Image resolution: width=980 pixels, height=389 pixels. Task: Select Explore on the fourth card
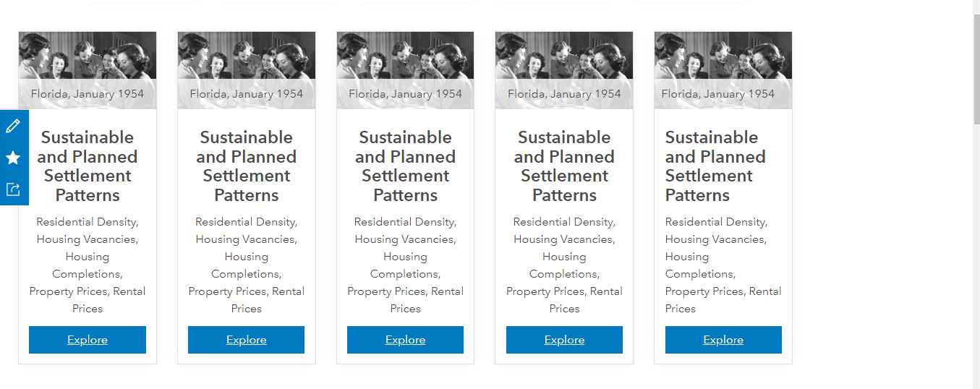click(x=564, y=340)
